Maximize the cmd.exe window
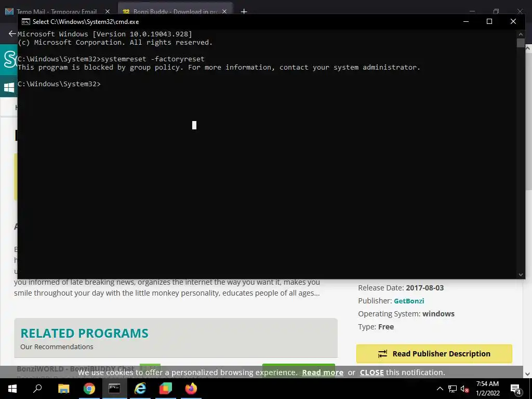The image size is (532, 399). (x=489, y=21)
